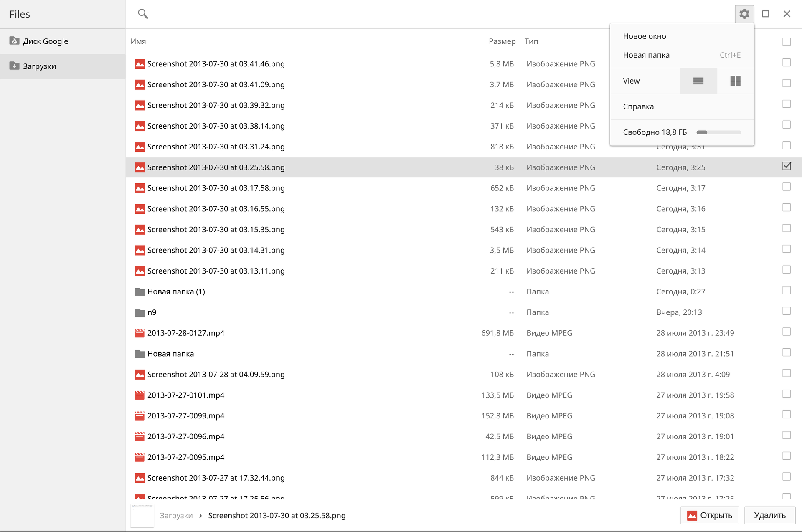Click date cell Сегодня, 0:27
Viewport: 802px width, 532px height.
coord(681,292)
